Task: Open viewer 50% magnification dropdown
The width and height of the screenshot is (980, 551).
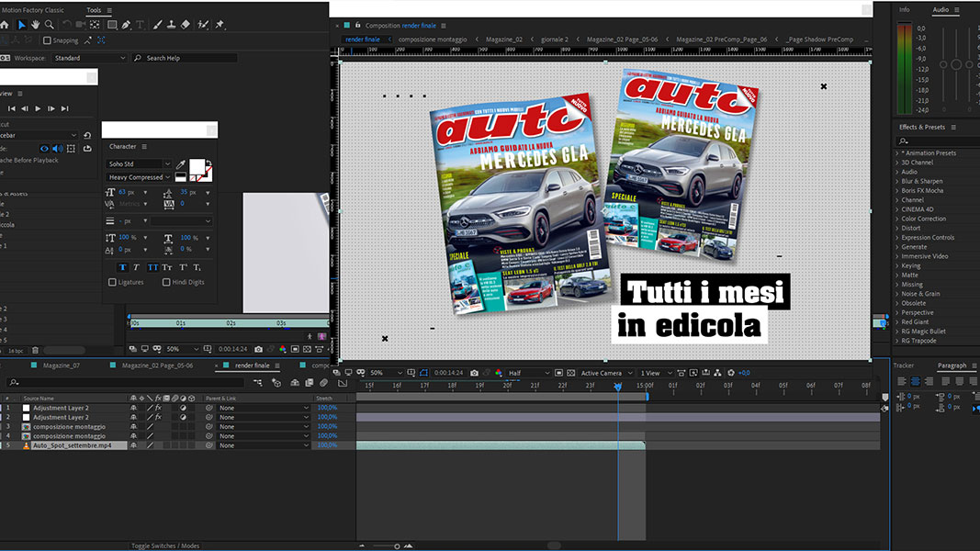Action: 386,373
